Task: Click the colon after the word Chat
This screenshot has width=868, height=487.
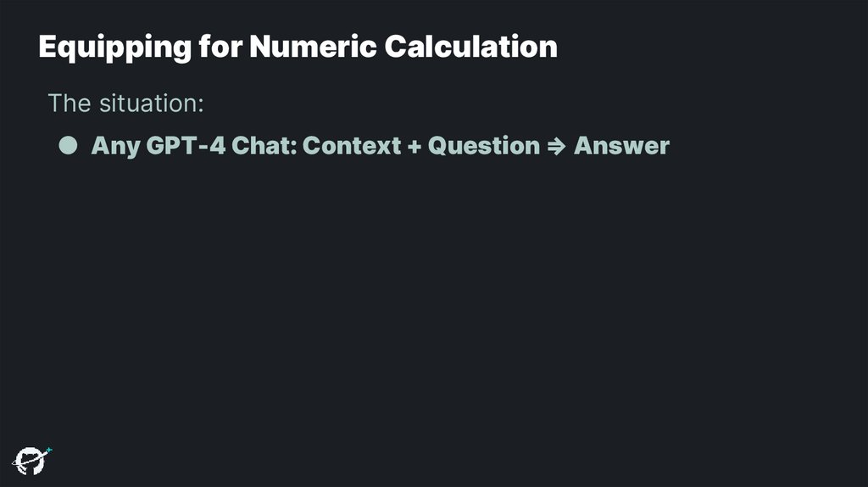Action: pyautogui.click(x=292, y=148)
